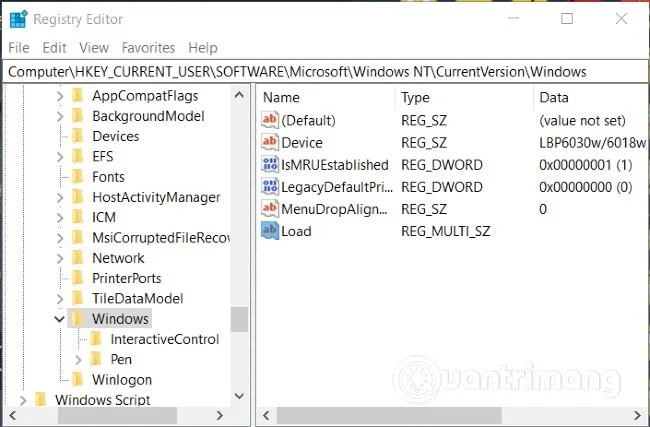Click the BackgroundModel folder icon
The width and height of the screenshot is (650, 427).
click(x=78, y=116)
